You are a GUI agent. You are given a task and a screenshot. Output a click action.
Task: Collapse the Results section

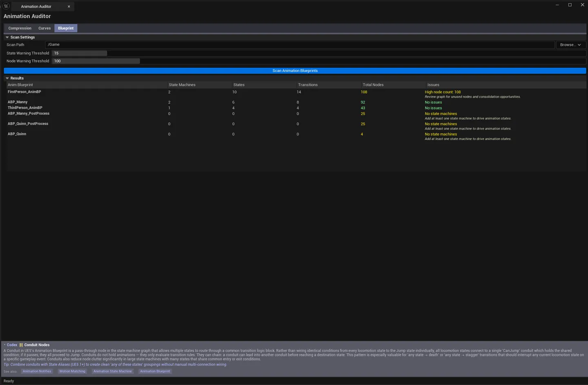click(x=7, y=78)
